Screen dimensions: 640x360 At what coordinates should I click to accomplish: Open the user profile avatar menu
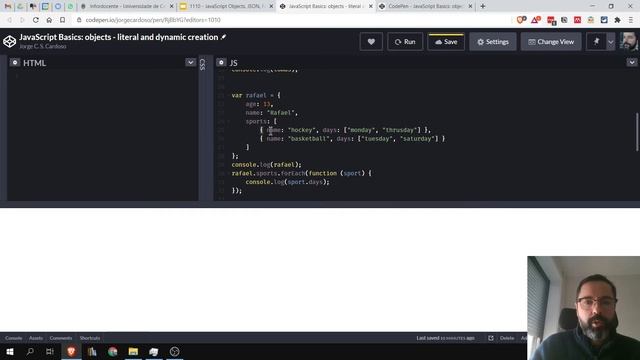click(629, 42)
